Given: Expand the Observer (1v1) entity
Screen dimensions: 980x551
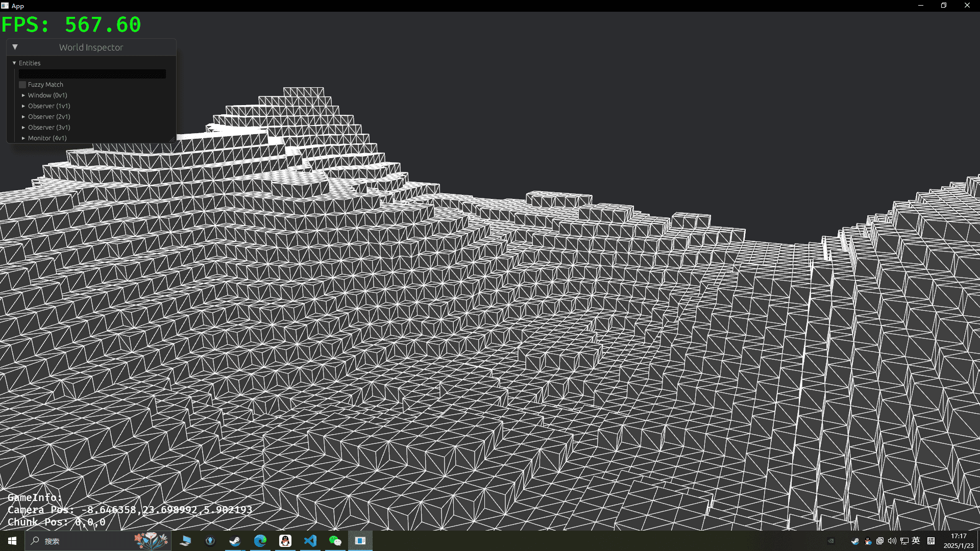Looking at the screenshot, I should [x=23, y=106].
